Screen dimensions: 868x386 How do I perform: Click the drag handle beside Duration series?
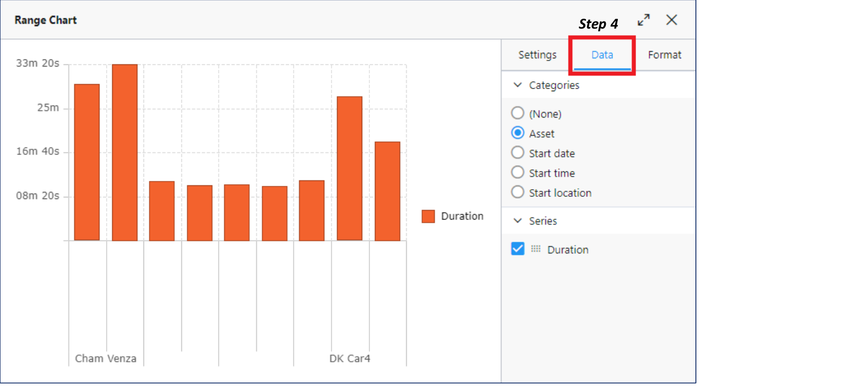click(x=535, y=249)
